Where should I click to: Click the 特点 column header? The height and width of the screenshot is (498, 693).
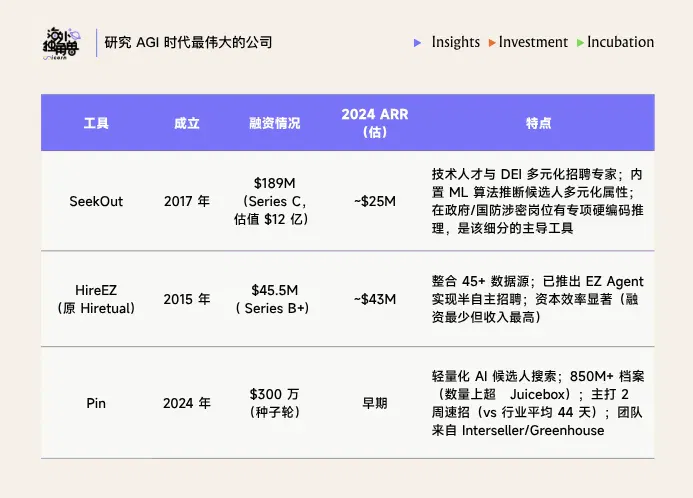pos(538,123)
